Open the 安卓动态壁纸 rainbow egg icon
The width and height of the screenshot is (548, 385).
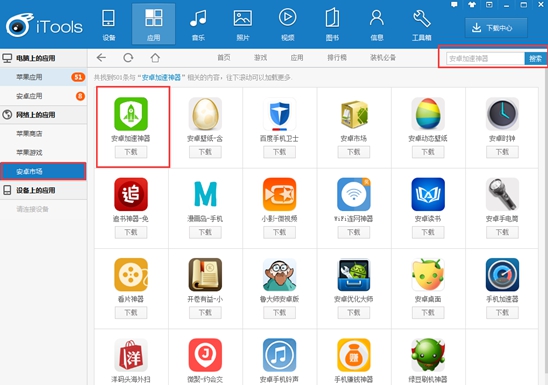[x=428, y=114]
